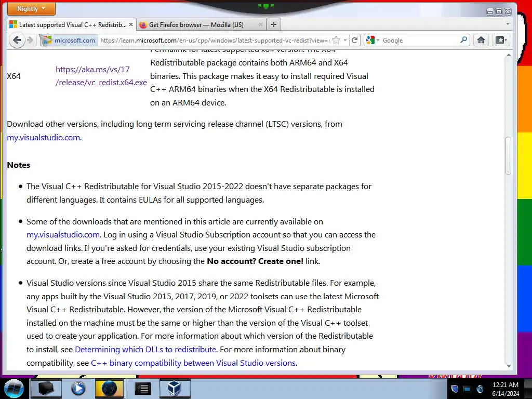Open a new tab with the plus button
This screenshot has width=532, height=399.
point(274,24)
